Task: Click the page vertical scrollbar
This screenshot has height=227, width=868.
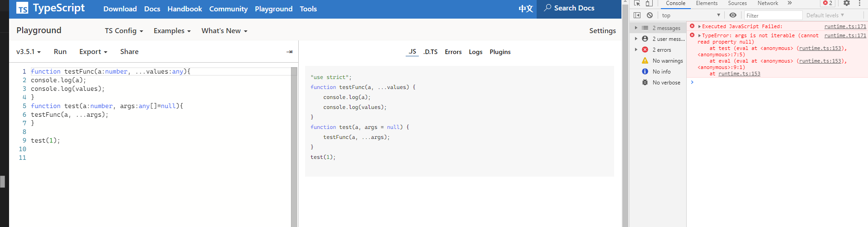Action: tap(625, 113)
